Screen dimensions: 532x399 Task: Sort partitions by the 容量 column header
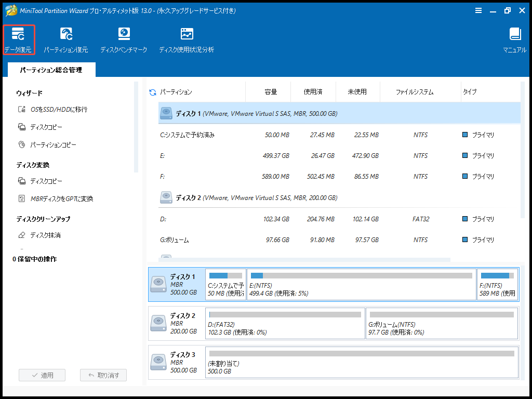pos(270,92)
